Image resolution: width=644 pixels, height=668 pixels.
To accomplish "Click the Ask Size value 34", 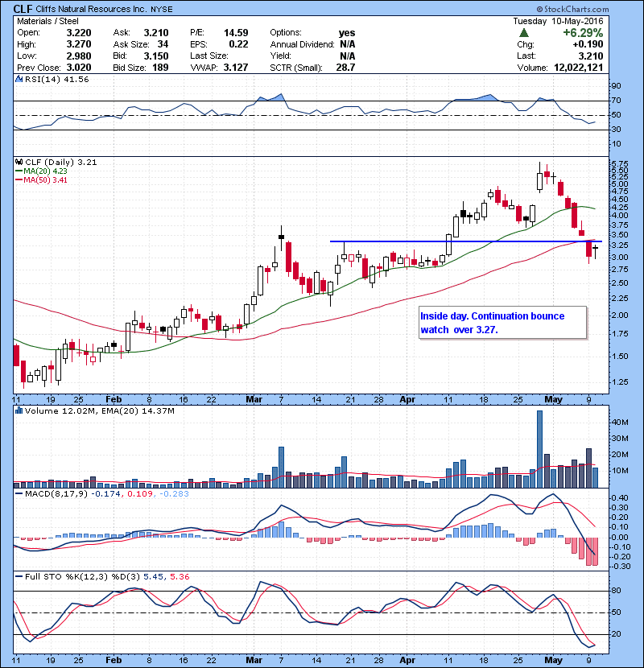I will pos(163,44).
